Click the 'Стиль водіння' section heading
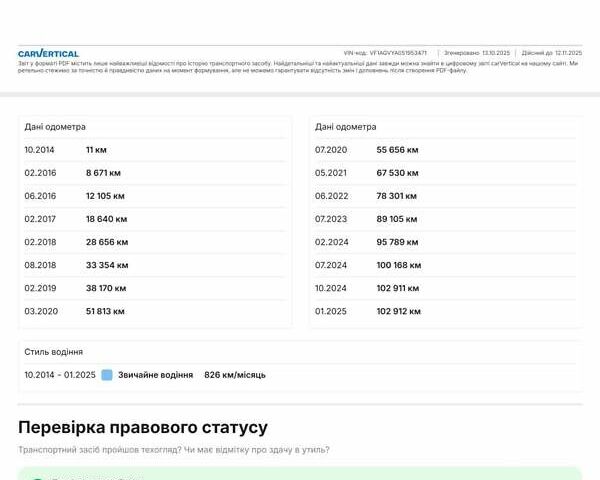The width and height of the screenshot is (600, 480). click(x=54, y=352)
